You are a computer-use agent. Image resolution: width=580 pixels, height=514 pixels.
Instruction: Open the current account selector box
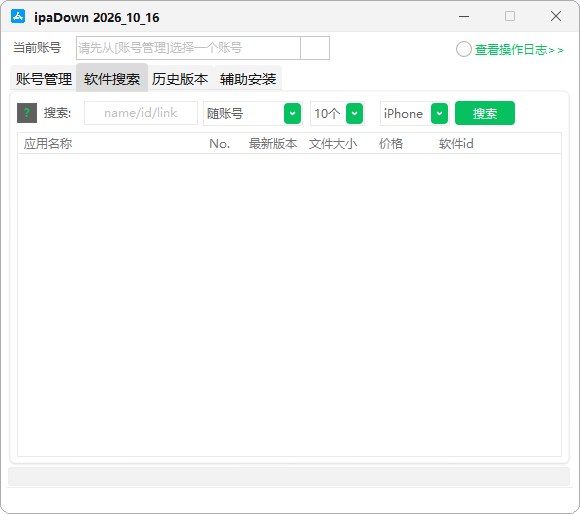[x=188, y=48]
